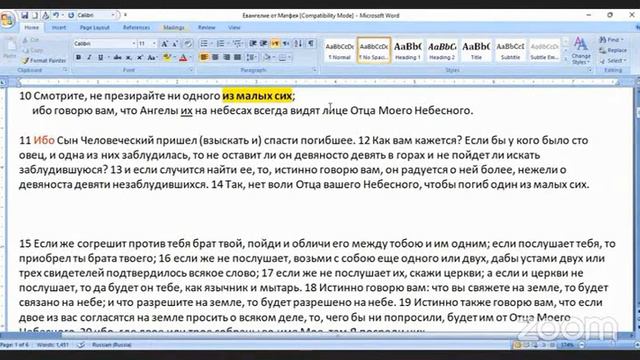Toggle highlighted left-to-right direction button
640x360 pixels.
point(275,44)
